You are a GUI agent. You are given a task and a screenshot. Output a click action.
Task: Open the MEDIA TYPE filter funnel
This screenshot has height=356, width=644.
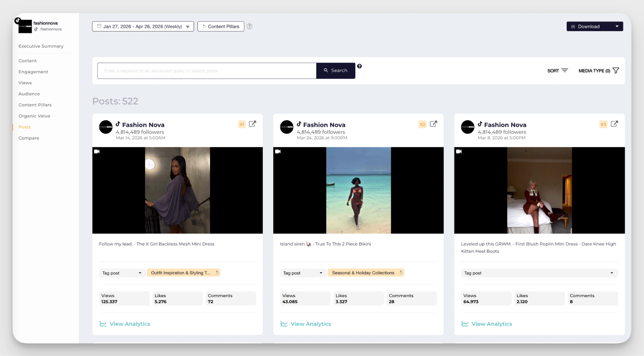click(x=616, y=71)
